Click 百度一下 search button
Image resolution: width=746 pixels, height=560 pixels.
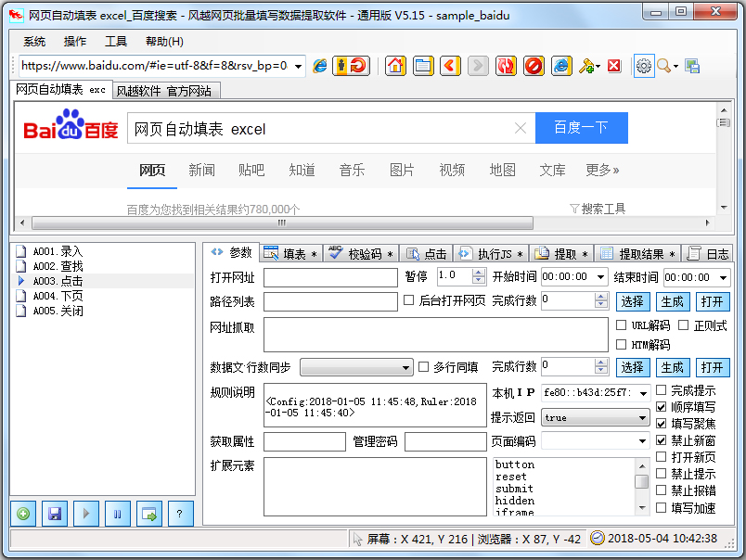point(582,127)
